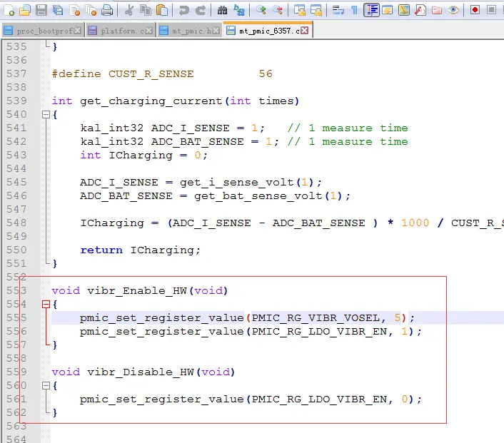Stop macro recording square button
The width and height of the screenshot is (504, 443).
pos(491,10)
